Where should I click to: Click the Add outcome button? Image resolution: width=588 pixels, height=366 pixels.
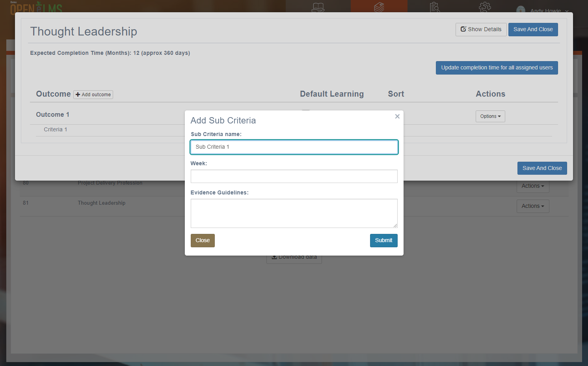pos(93,95)
